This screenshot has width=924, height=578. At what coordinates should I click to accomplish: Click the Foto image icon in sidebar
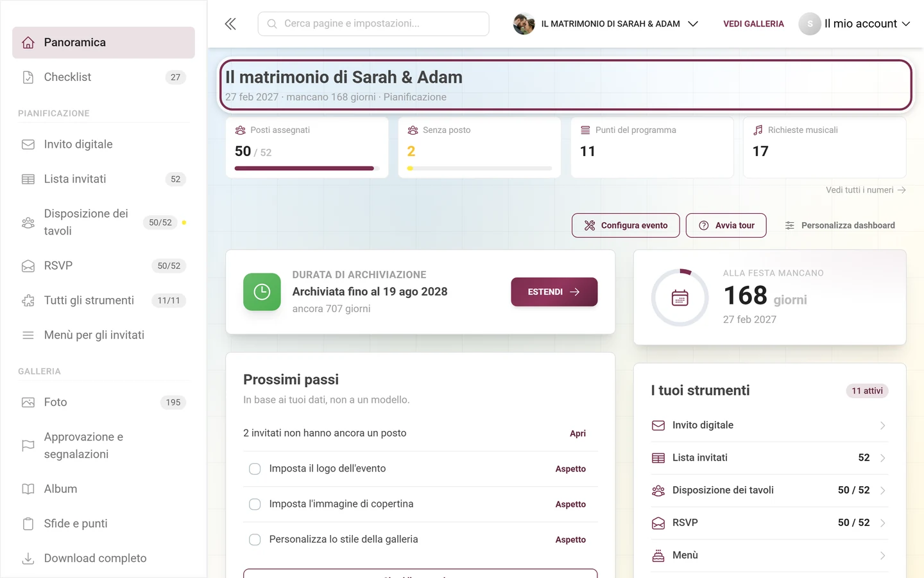point(28,403)
